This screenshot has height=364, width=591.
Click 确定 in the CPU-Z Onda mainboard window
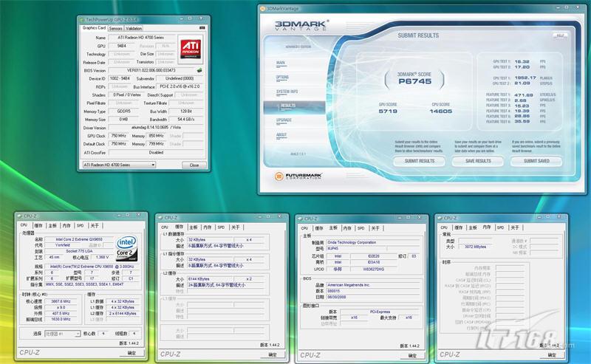point(412,355)
